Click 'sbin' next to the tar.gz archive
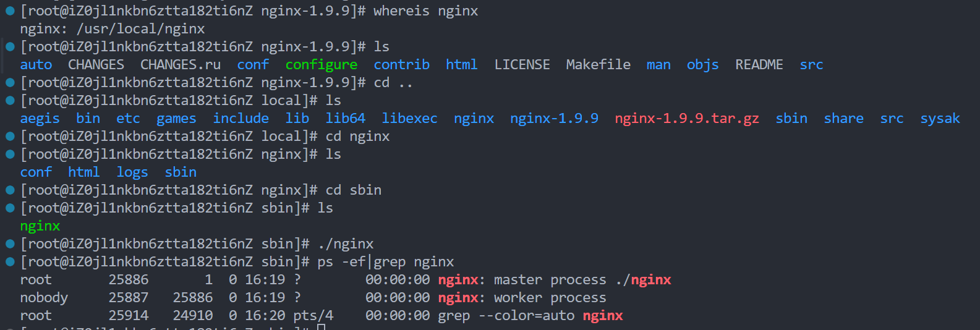This screenshot has height=330, width=980. coord(791,119)
